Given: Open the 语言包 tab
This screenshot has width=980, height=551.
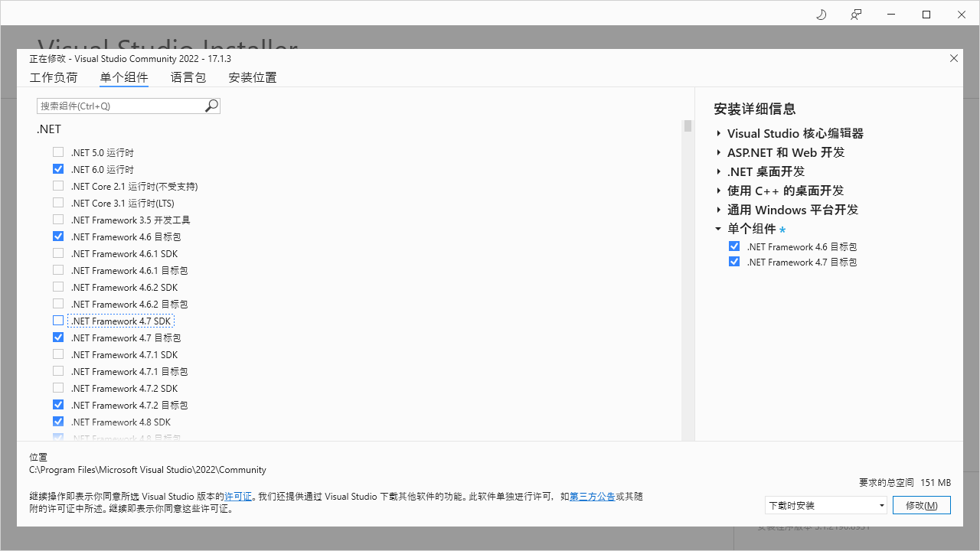Looking at the screenshot, I should (188, 77).
